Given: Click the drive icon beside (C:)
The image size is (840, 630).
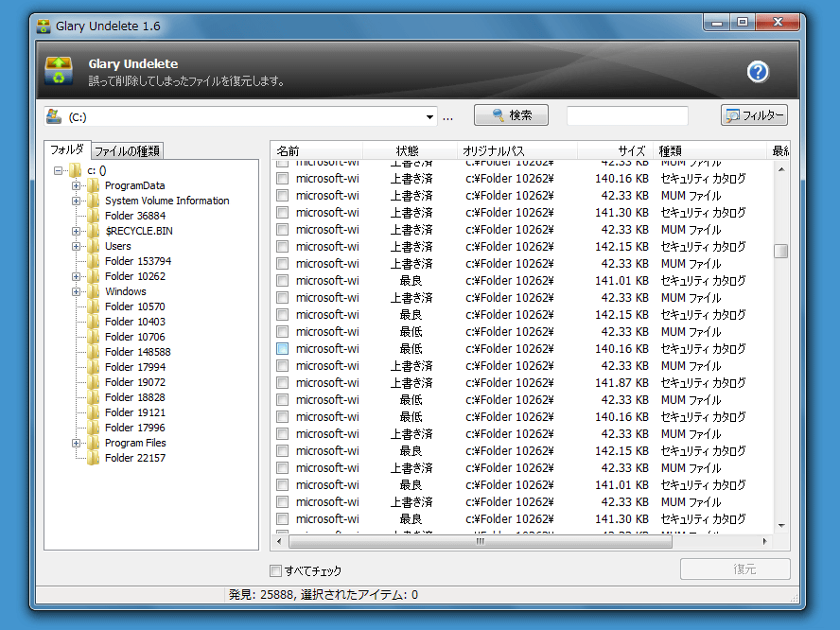Looking at the screenshot, I should (x=54, y=116).
